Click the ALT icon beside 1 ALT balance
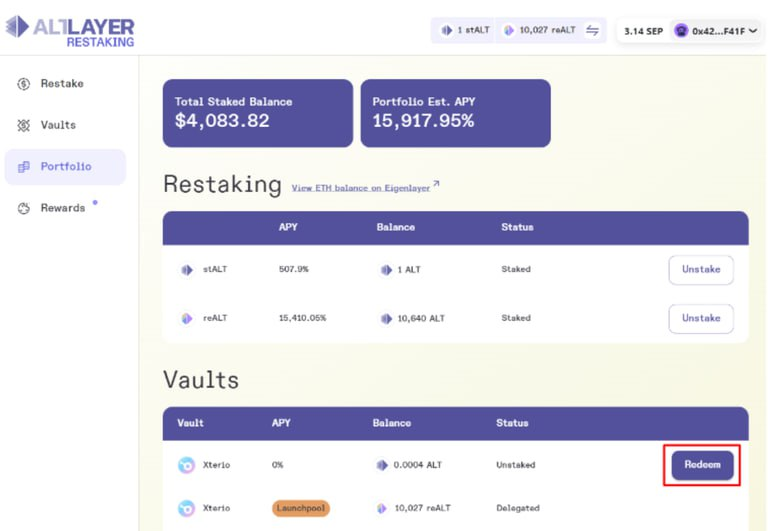The height and width of the screenshot is (531, 768). (386, 270)
